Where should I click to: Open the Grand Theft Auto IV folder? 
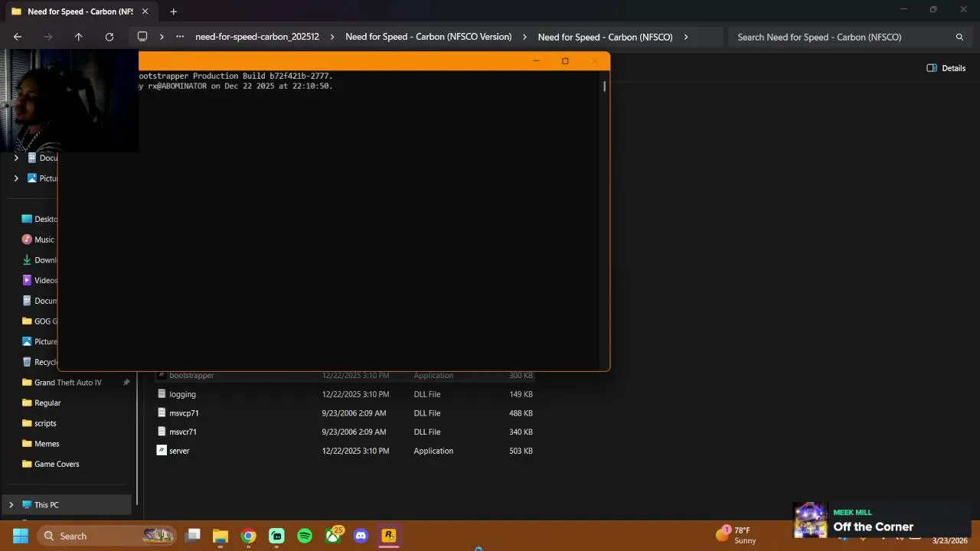pyautogui.click(x=61, y=383)
